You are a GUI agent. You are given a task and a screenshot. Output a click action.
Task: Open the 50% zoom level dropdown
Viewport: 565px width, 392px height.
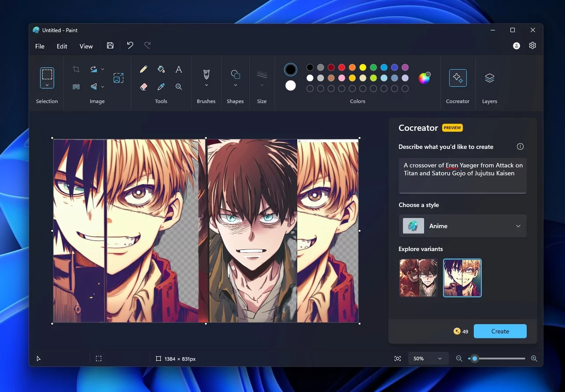[428, 359]
